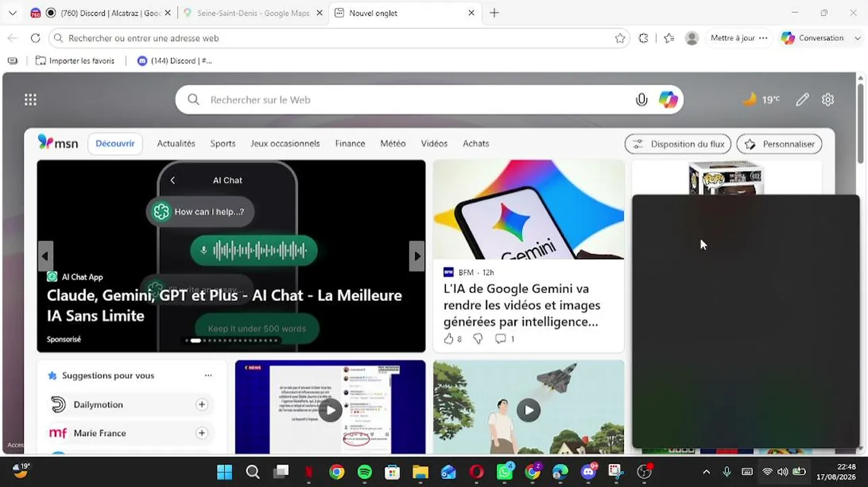Screen dimensions: 868x487
Task: Open the Achats section
Action: 476,143
